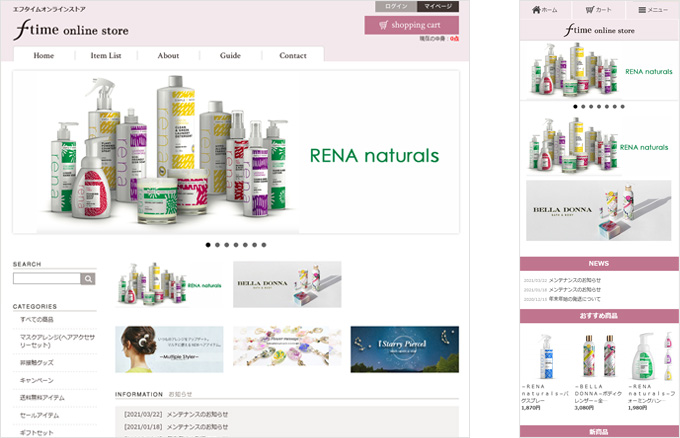This screenshot has width=680, height=438.
Task: Focus the desktop search text field
Action: click(47, 278)
